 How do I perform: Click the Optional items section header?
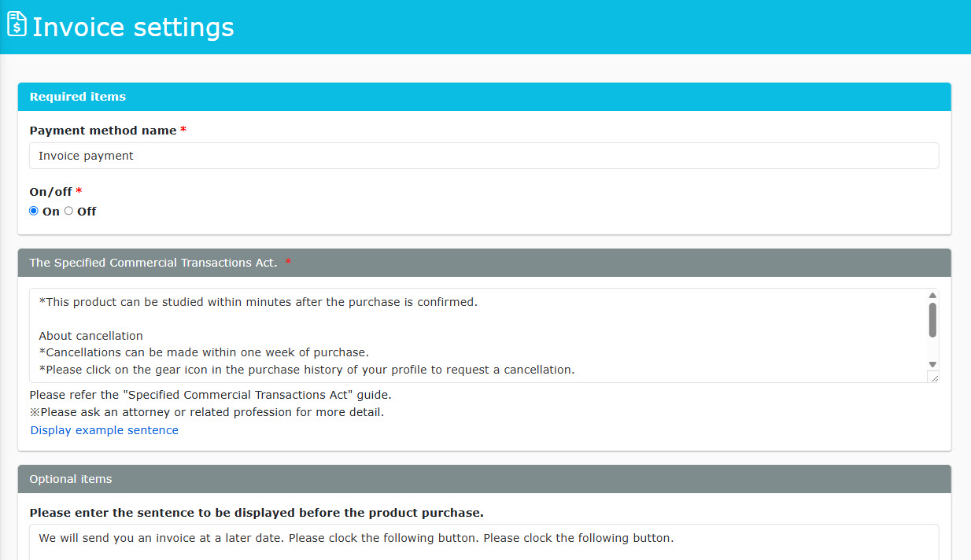(484, 479)
